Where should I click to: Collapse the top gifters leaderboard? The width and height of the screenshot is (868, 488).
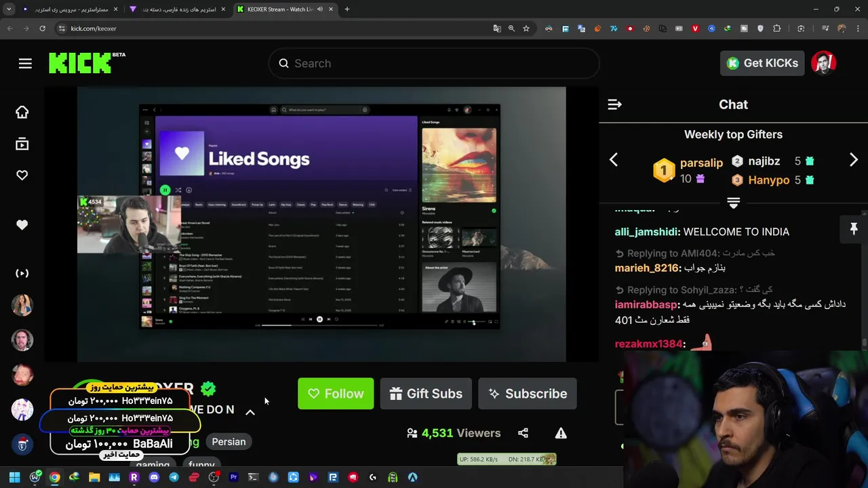pyautogui.click(x=733, y=203)
